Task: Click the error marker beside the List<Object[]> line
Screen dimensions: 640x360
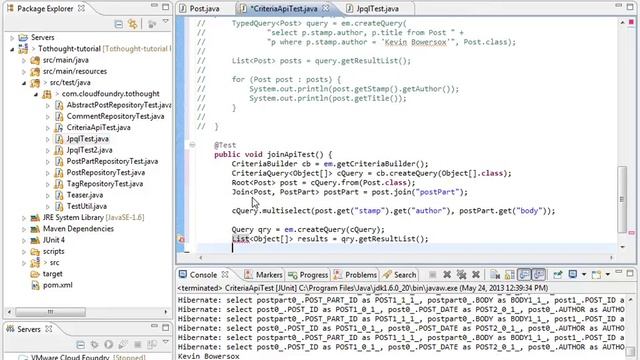Action: [x=181, y=239]
